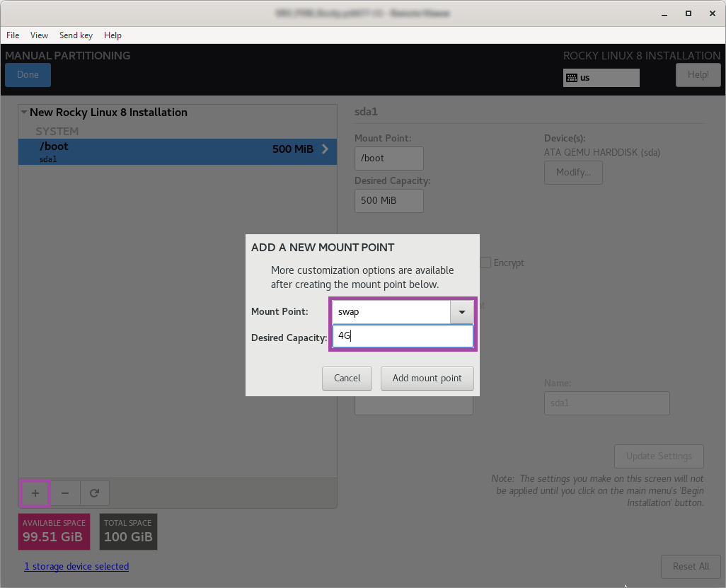
Task: Select the /boot sda1 partition row
Action: (178, 151)
